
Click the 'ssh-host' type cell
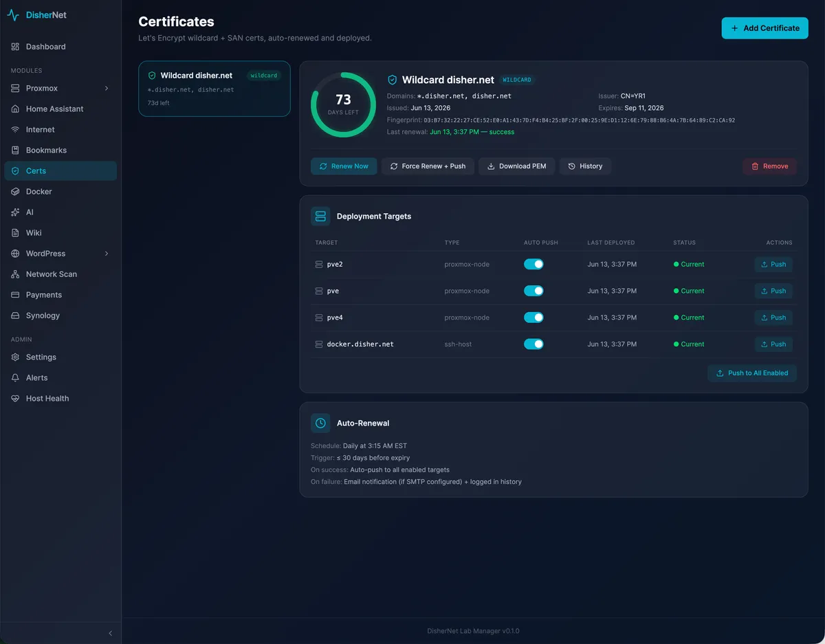(x=458, y=344)
